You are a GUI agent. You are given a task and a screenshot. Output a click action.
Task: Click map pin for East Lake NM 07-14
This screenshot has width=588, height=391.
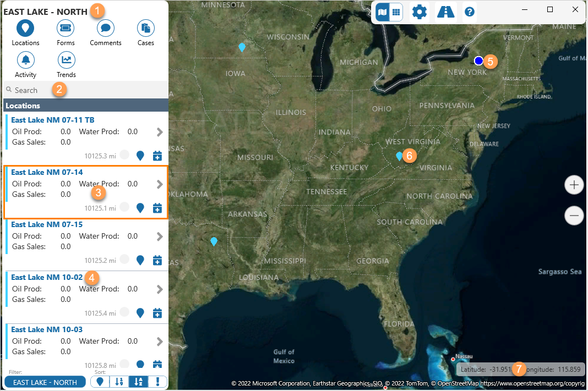click(140, 208)
